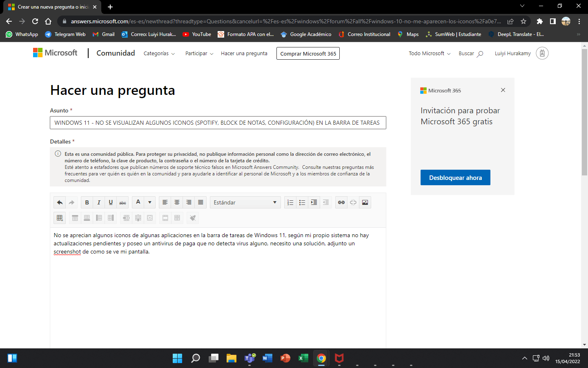
Task: Show more bookmarks with the chevron
Action: pos(578,34)
